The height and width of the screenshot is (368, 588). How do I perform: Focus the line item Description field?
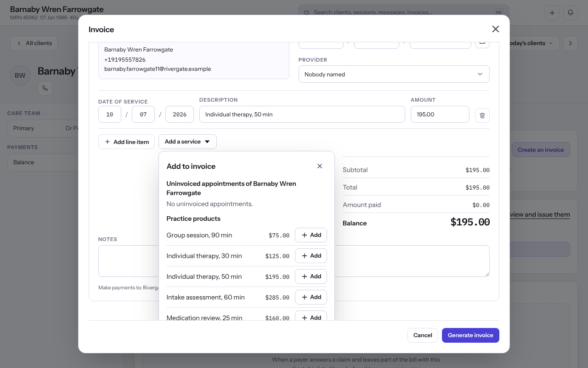[302, 115]
